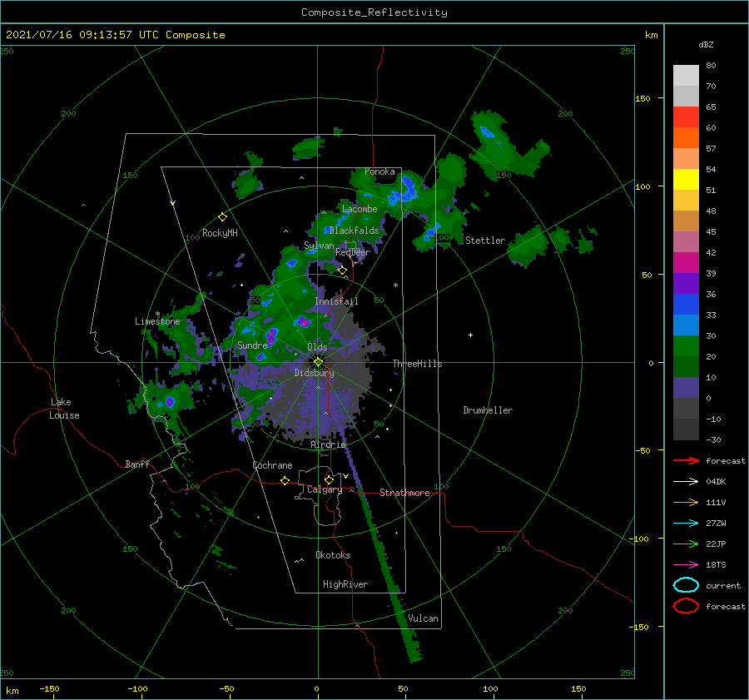
Task: Click the ThreeHills town label
Action: pos(417,364)
